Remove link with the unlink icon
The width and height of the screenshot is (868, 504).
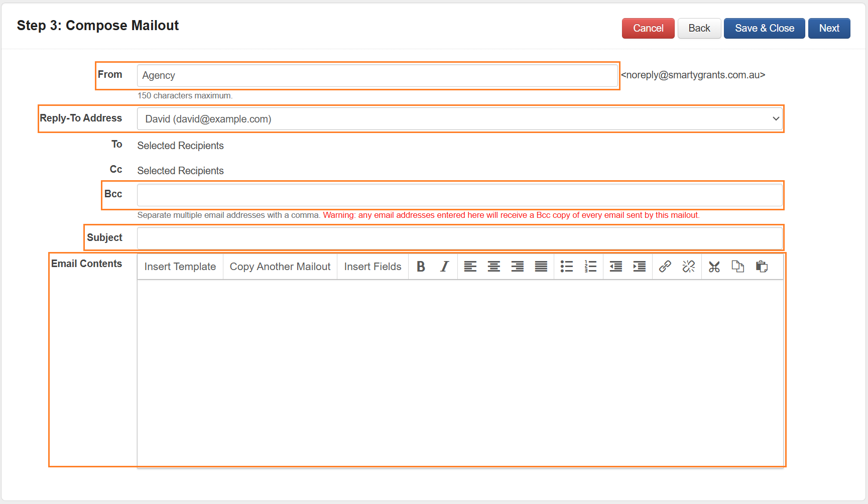(688, 267)
